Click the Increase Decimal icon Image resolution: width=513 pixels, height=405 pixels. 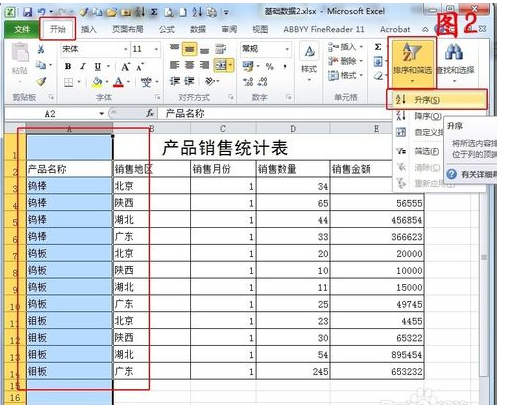248,82
